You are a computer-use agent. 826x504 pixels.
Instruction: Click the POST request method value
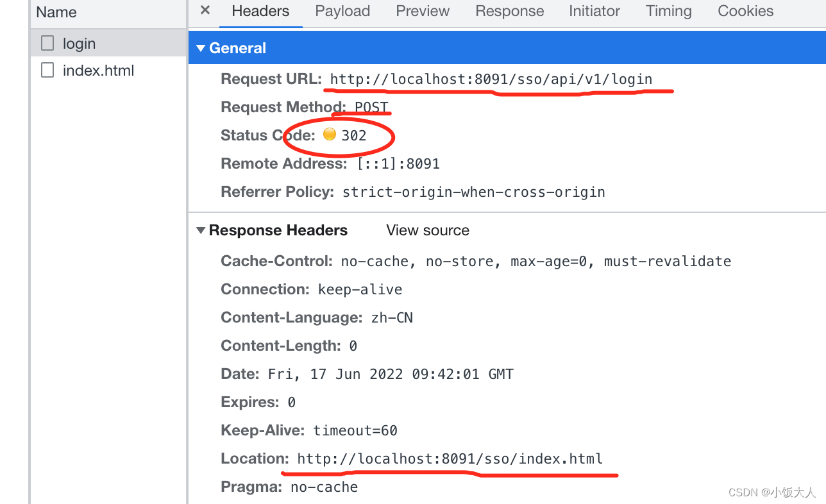click(372, 108)
